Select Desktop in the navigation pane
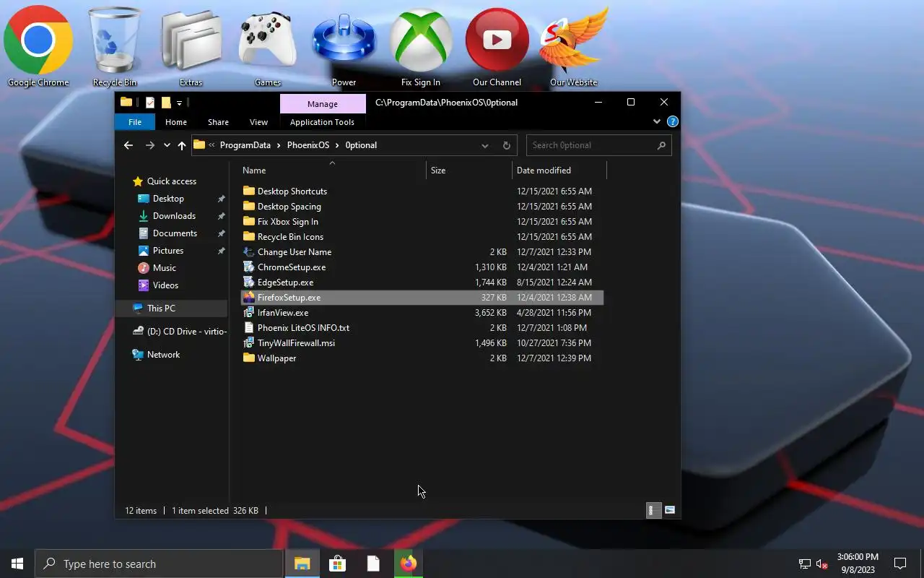Viewport: 924px width, 578px height. point(168,199)
